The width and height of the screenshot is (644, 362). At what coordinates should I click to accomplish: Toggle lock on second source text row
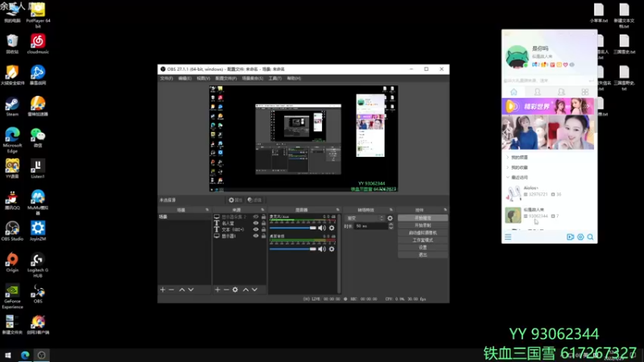click(264, 224)
